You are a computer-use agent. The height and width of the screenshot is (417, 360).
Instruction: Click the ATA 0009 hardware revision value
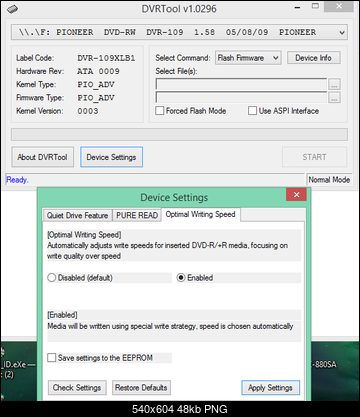tap(98, 71)
